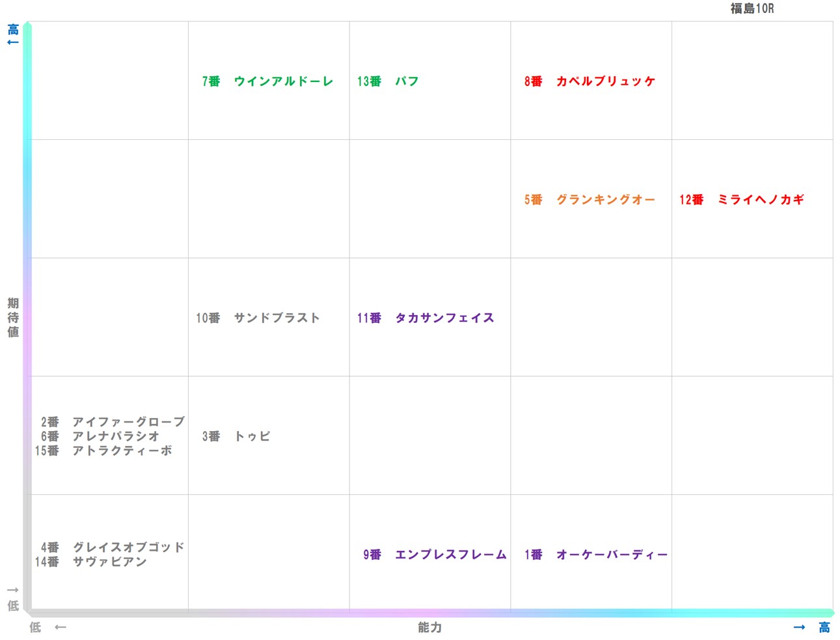Image resolution: width=840 pixels, height=640 pixels.
Task: Select 12番 ミライヘノカギ in top-right area
Action: [744, 200]
